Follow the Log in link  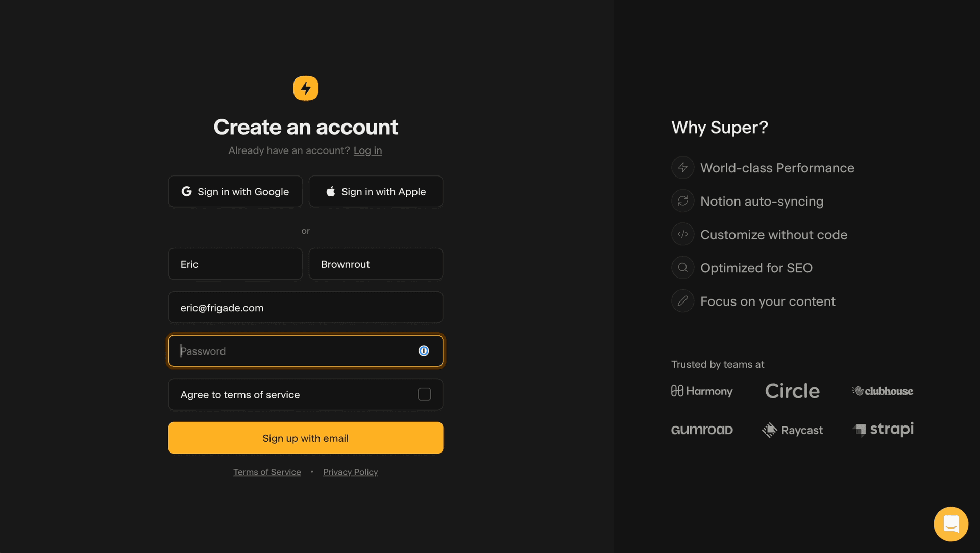(x=367, y=150)
